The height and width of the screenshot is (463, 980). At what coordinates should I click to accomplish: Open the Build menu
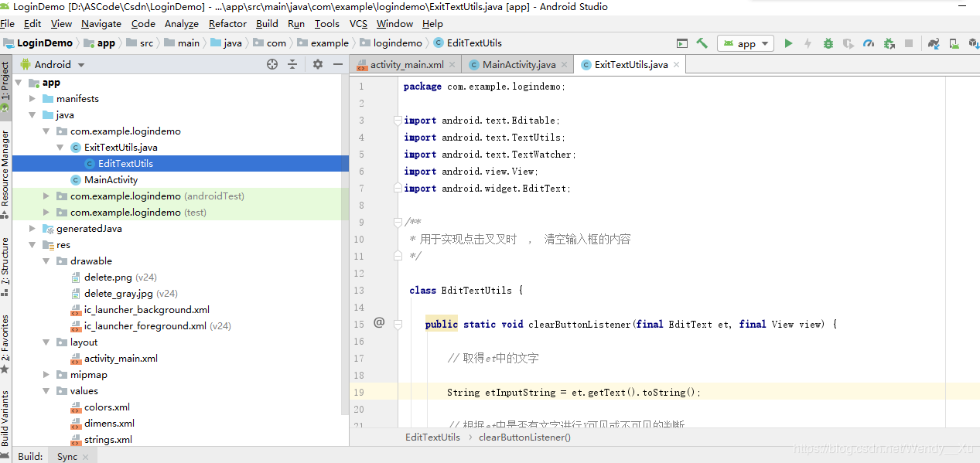click(x=266, y=23)
